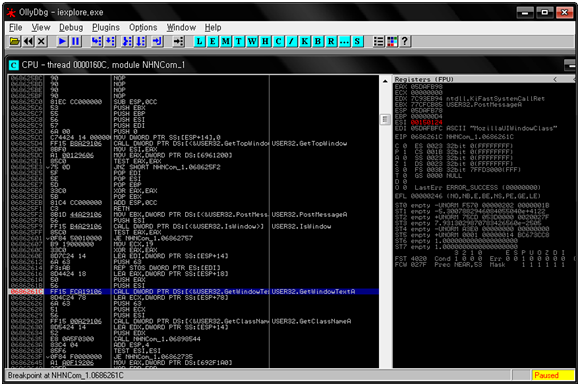Select the CALL IsWindow instruction line
This screenshot has height=386, width=580.
click(x=193, y=226)
